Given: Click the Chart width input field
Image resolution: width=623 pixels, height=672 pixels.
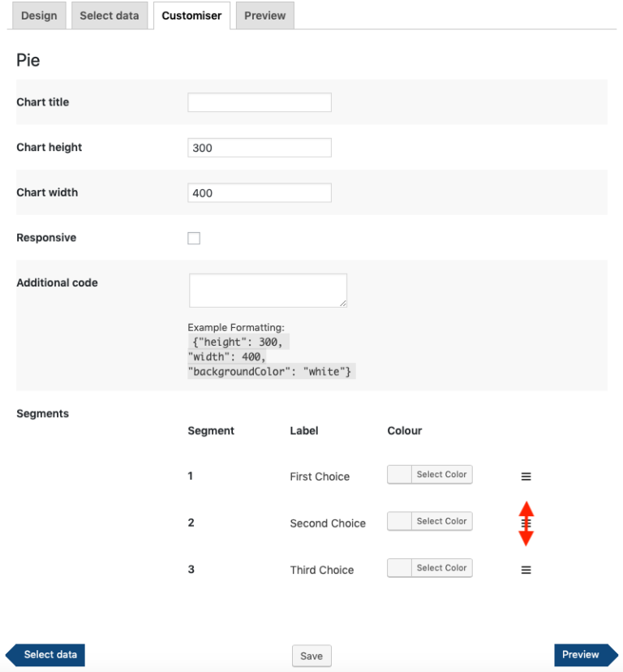Looking at the screenshot, I should pyautogui.click(x=259, y=192).
